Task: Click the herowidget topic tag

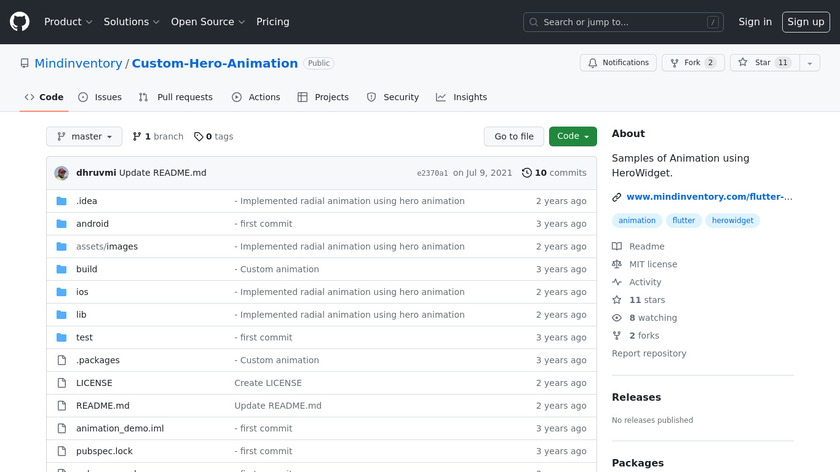Action: point(732,220)
